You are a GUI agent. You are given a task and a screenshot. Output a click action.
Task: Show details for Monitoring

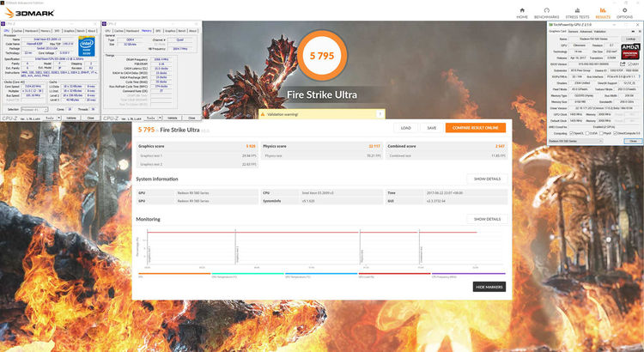point(487,219)
